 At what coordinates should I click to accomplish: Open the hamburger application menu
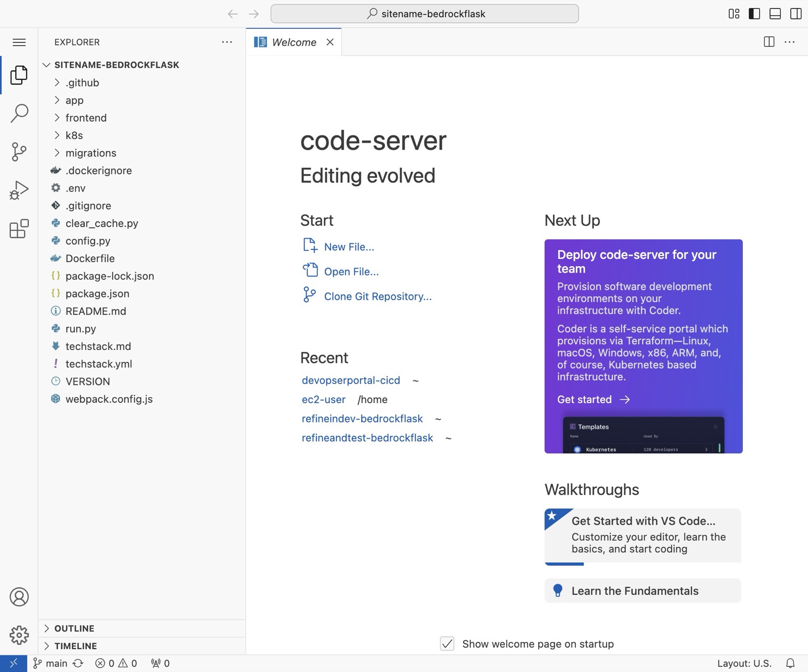pos(19,42)
